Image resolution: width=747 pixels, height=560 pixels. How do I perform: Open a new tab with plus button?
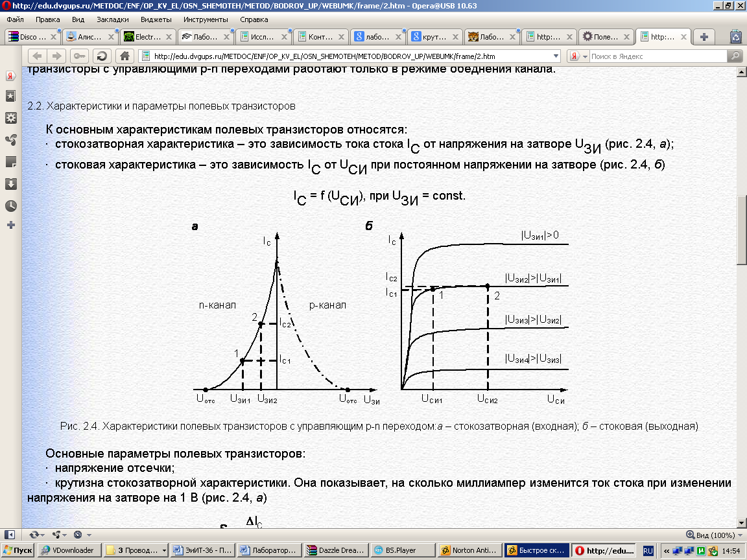pos(704,37)
